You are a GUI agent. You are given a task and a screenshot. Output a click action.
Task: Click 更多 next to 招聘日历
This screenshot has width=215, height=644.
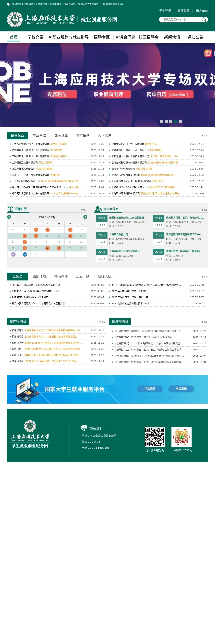click(84, 210)
